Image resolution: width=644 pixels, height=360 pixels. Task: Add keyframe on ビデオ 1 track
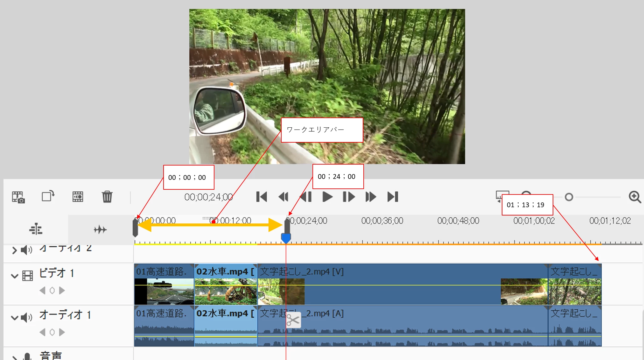(x=52, y=290)
